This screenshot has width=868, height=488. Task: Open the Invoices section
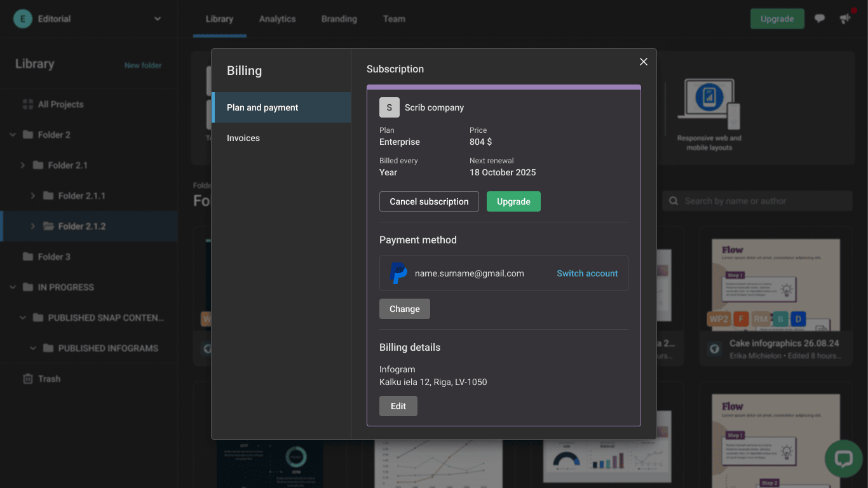(281, 138)
